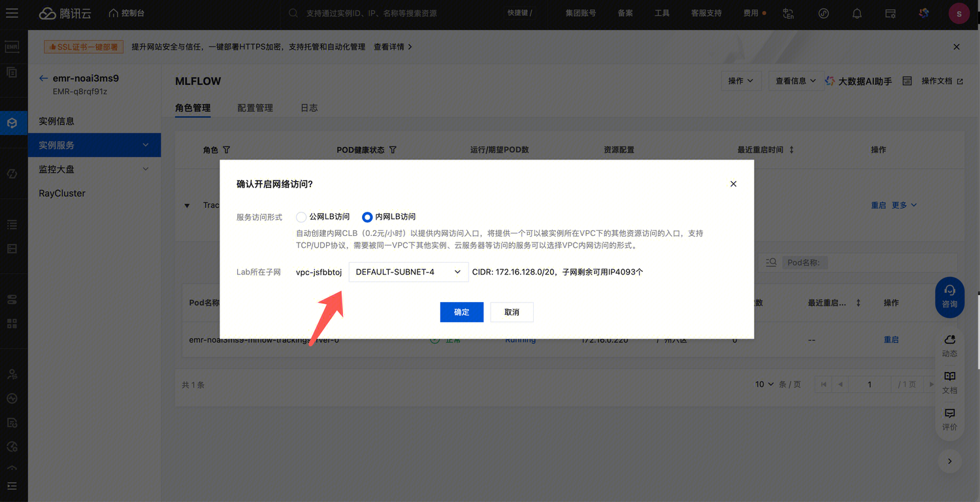Open the notifications bell
Screen dimensions: 980x502
coord(857,13)
